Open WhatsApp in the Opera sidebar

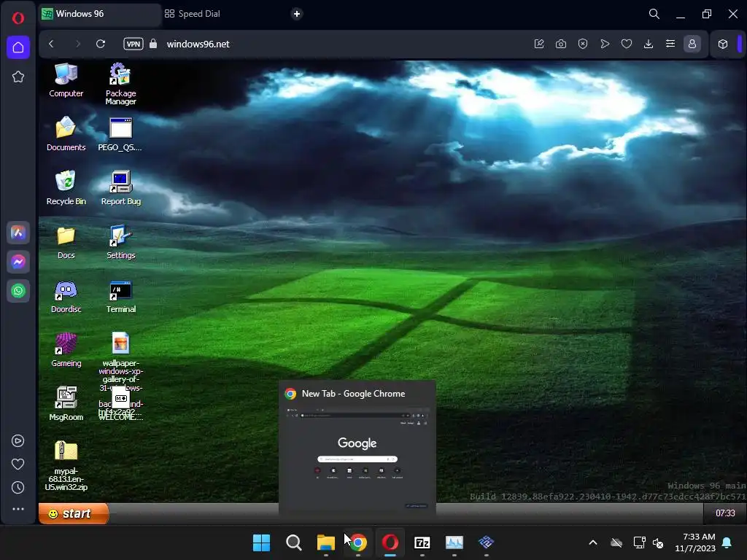(18, 291)
